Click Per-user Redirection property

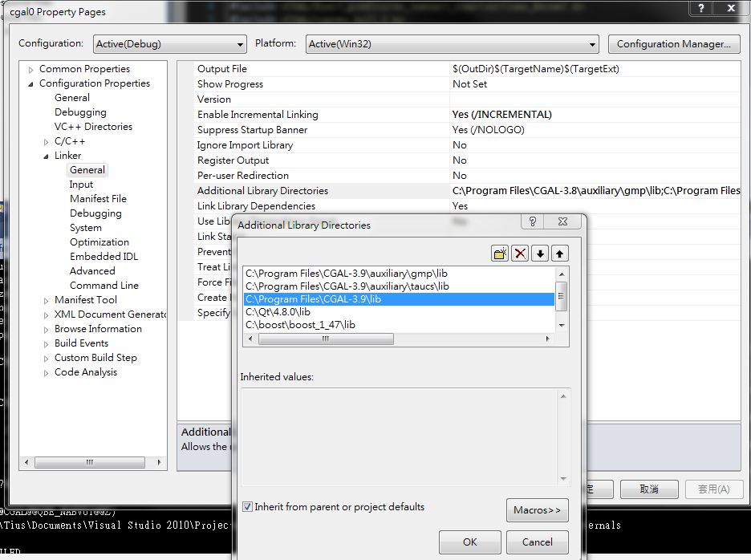(x=467, y=176)
